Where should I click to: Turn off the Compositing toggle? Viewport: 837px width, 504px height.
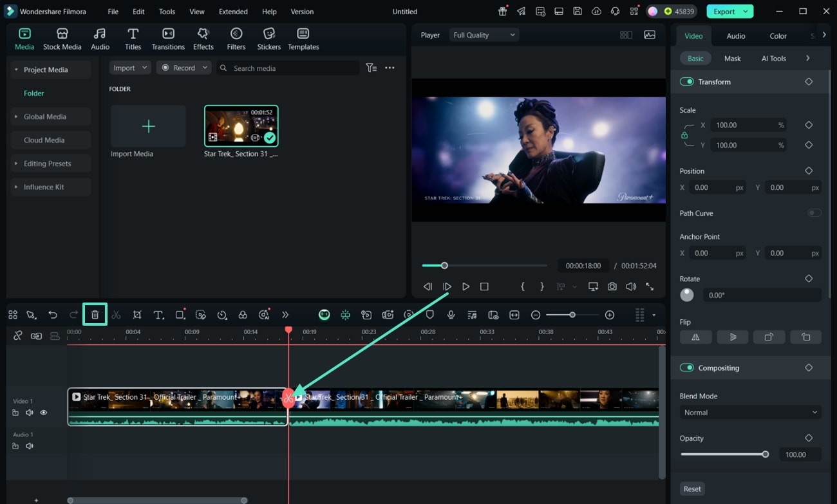pyautogui.click(x=686, y=368)
